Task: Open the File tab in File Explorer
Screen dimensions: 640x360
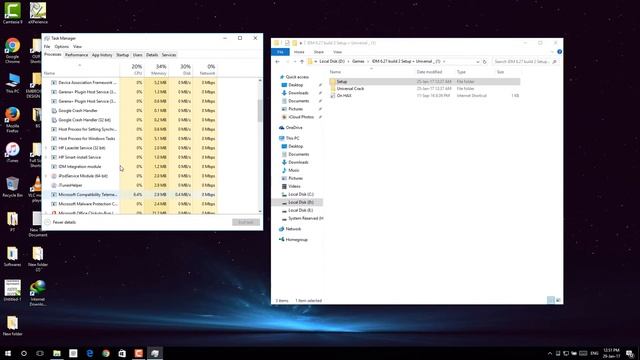Action: [x=280, y=52]
